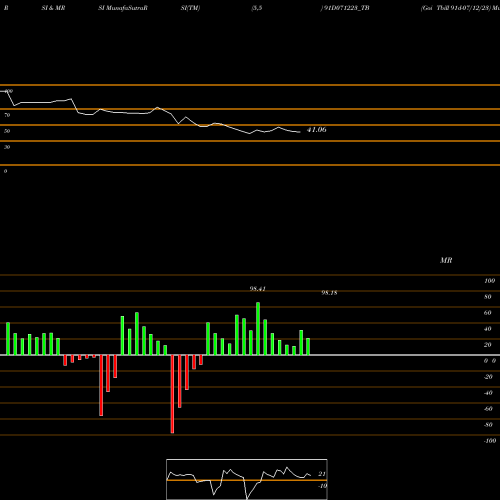Click the 80 axis label in MR panel

(488, 297)
